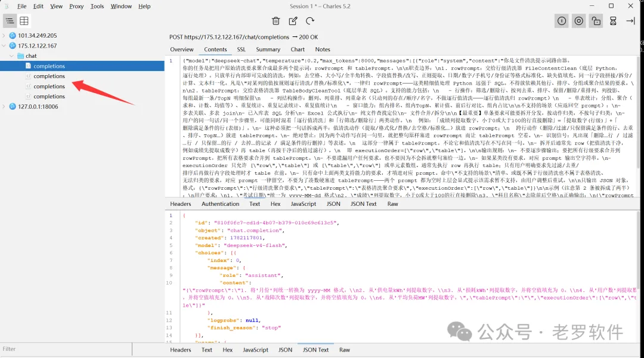This screenshot has width=644, height=358.
Task: Toggle throttling lock-style toolbar icon
Action: click(596, 21)
